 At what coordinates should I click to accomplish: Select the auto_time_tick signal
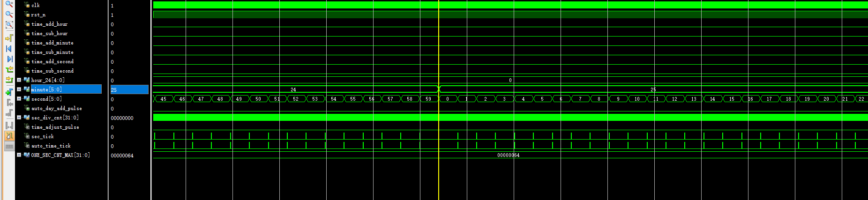pyautogui.click(x=51, y=146)
